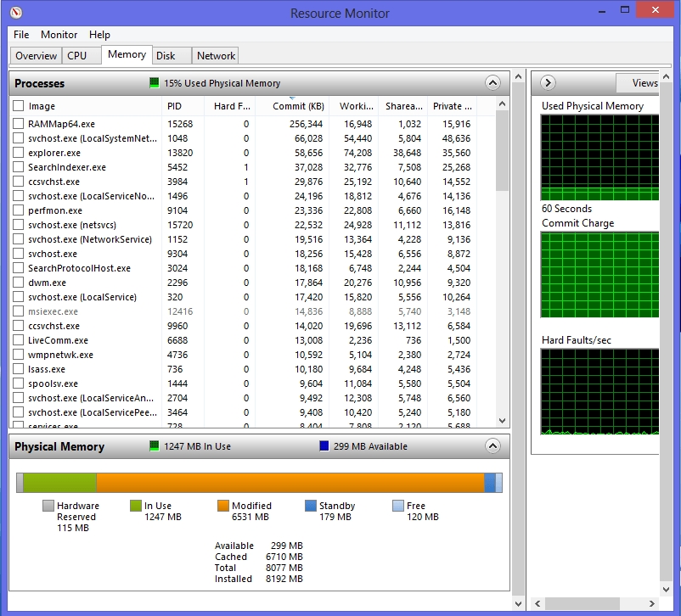Click main pane scroll-up arrow
This screenshot has height=616, width=681.
518,76
